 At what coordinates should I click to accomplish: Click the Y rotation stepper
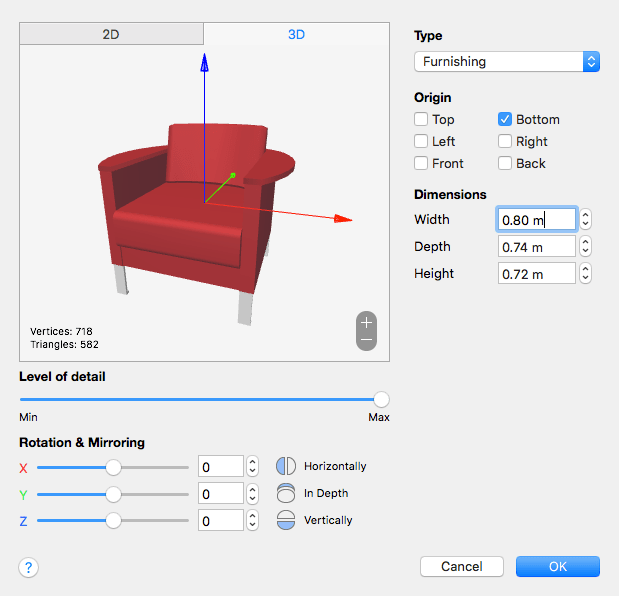click(x=253, y=494)
